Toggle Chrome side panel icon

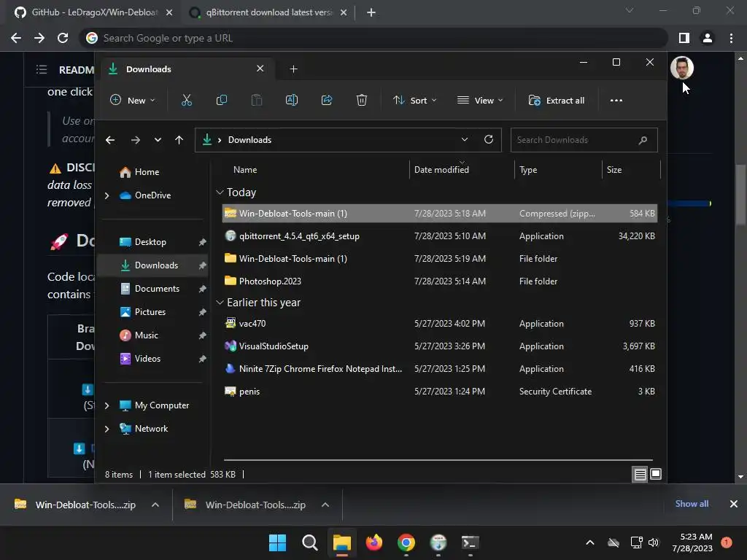point(684,38)
